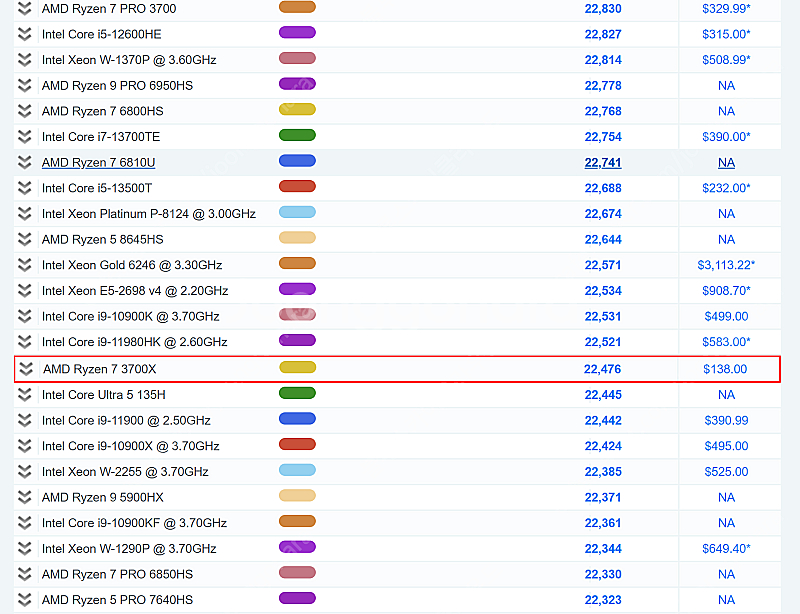
Task: Open the AMD Ryzen 9 5900HX entry
Action: pos(103,497)
